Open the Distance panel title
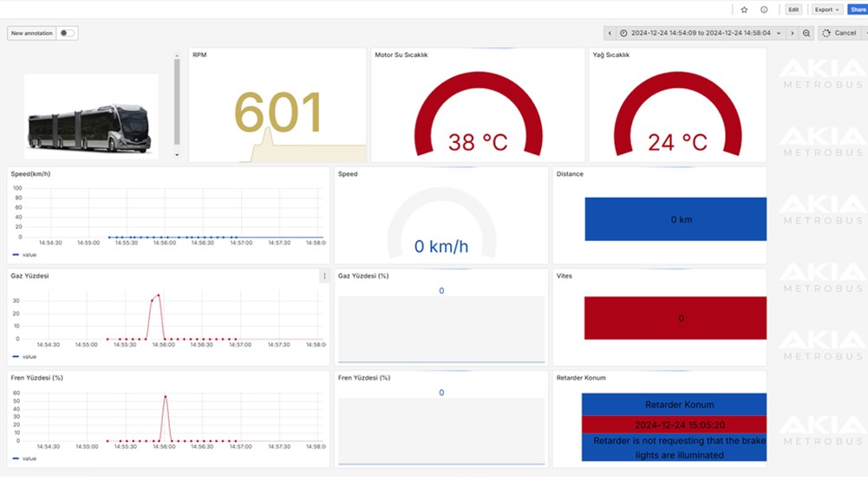Image resolution: width=868 pixels, height=481 pixels. click(570, 174)
